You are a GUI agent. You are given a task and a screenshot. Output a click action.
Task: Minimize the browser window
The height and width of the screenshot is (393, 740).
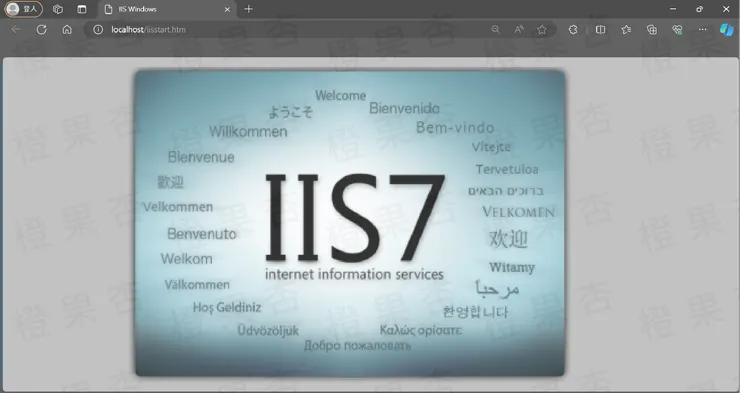coord(673,9)
